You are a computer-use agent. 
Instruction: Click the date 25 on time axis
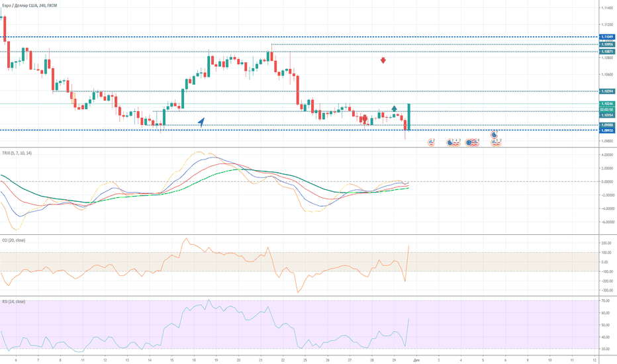click(x=305, y=360)
